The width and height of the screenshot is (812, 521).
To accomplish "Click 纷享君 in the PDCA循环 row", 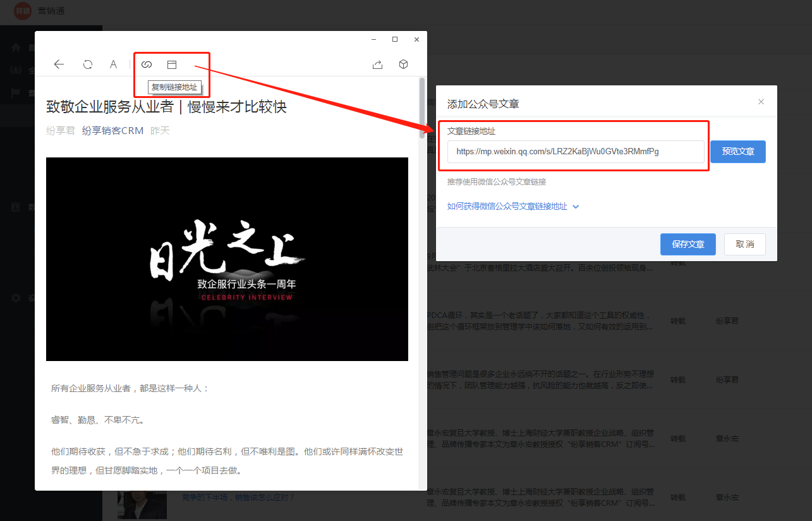I will [727, 321].
